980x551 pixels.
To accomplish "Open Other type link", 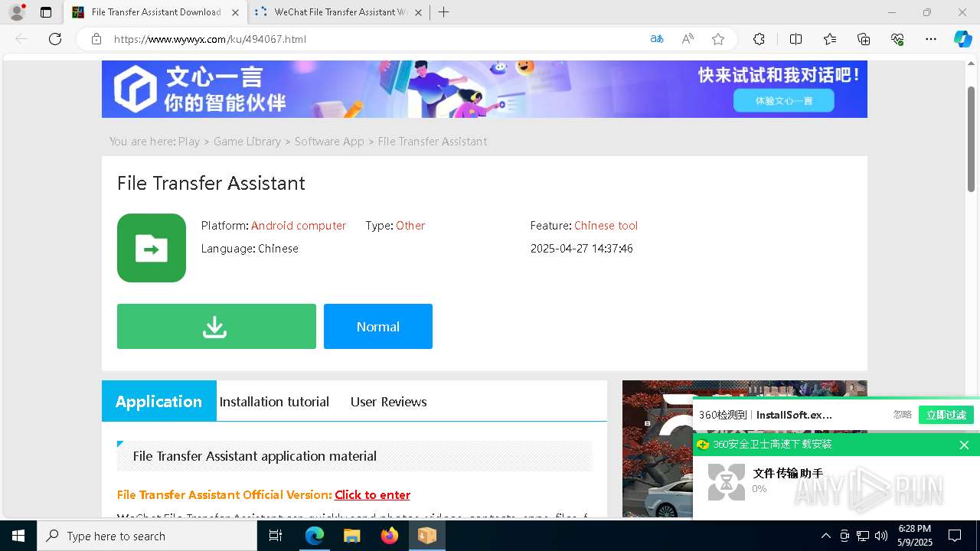I will click(x=410, y=226).
